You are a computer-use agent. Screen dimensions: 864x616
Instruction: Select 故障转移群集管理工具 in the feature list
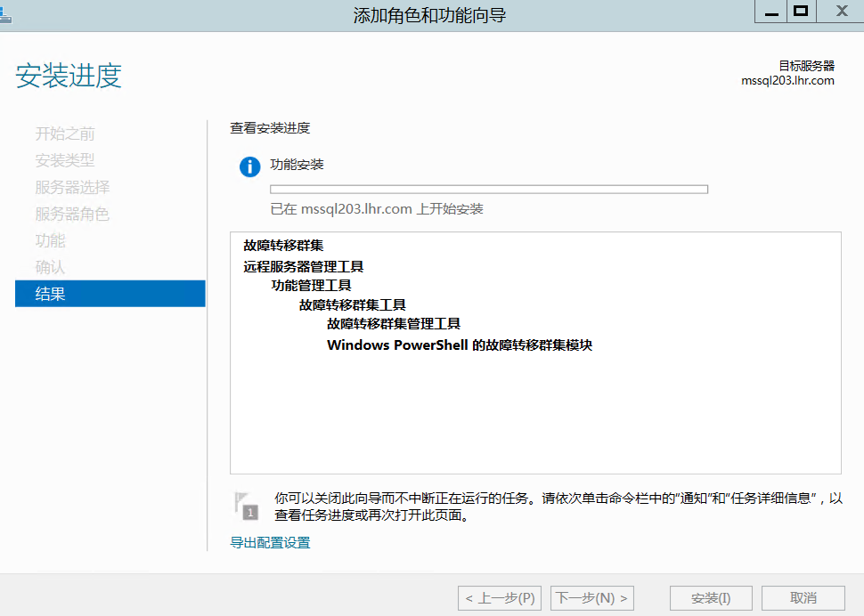tap(393, 324)
